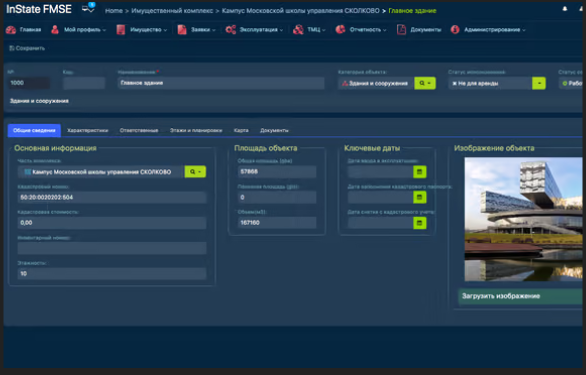Click the building photo thumbnail
The image size is (586, 375).
(x=523, y=219)
